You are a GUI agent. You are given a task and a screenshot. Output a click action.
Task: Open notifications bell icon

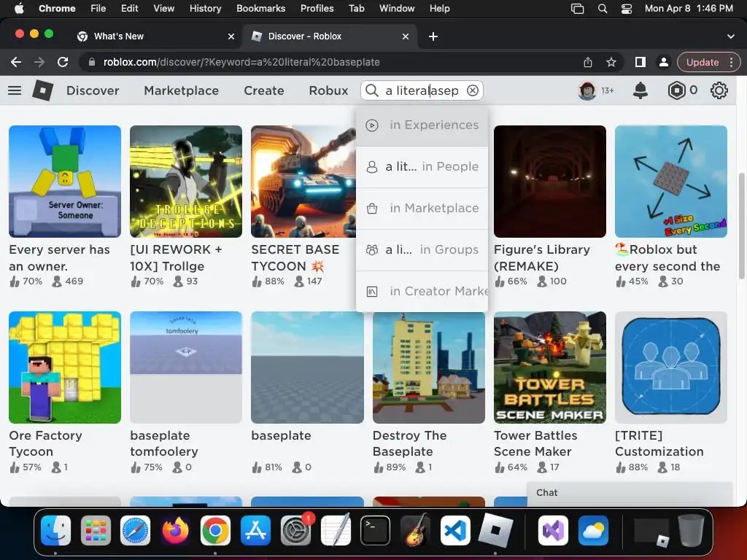[x=640, y=90]
